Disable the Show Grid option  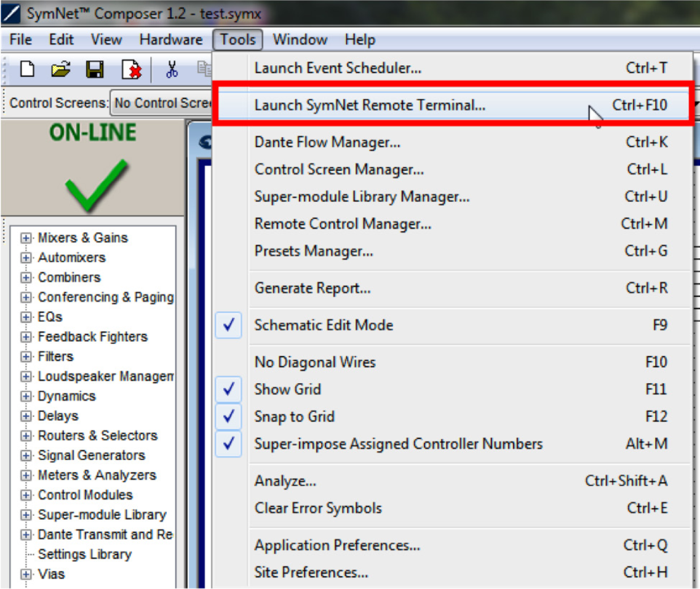(228, 389)
